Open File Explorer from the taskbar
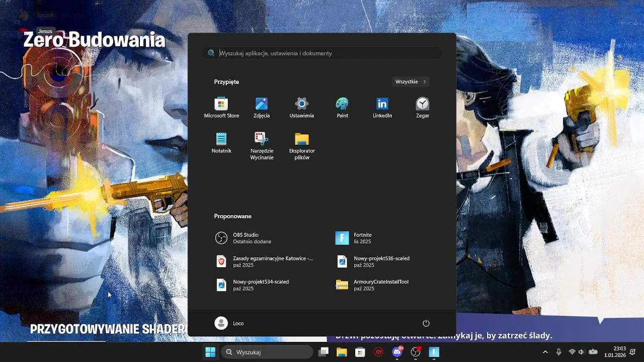 pyautogui.click(x=342, y=352)
